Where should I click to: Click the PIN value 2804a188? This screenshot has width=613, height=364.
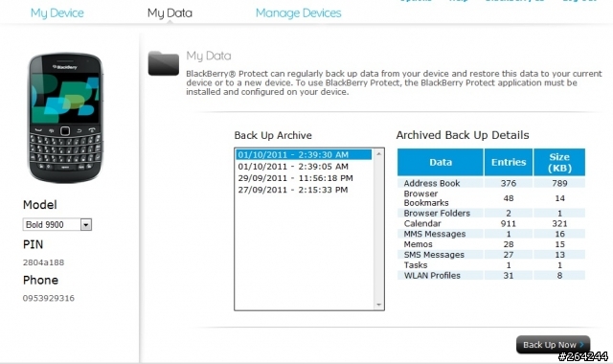click(x=43, y=262)
